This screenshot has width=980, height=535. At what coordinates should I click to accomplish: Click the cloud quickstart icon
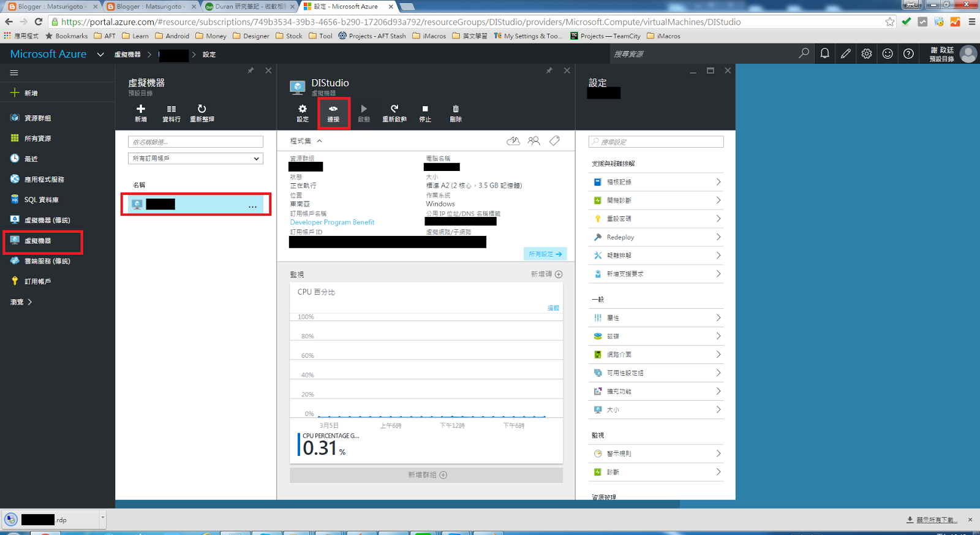[x=513, y=141]
